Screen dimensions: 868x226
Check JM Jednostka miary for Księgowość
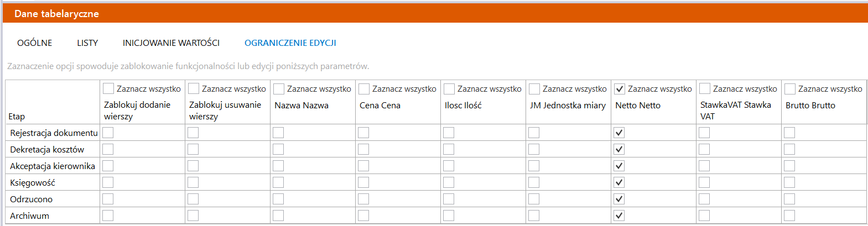pos(534,182)
